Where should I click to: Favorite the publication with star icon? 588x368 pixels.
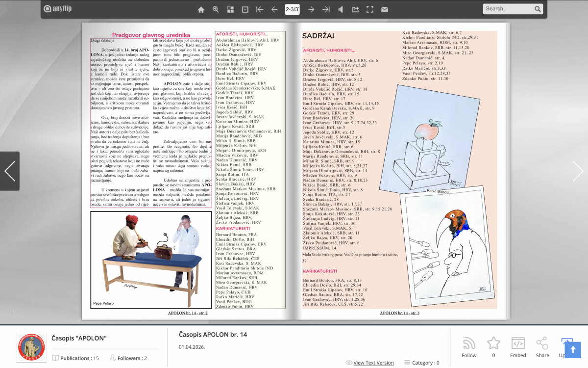493,343
